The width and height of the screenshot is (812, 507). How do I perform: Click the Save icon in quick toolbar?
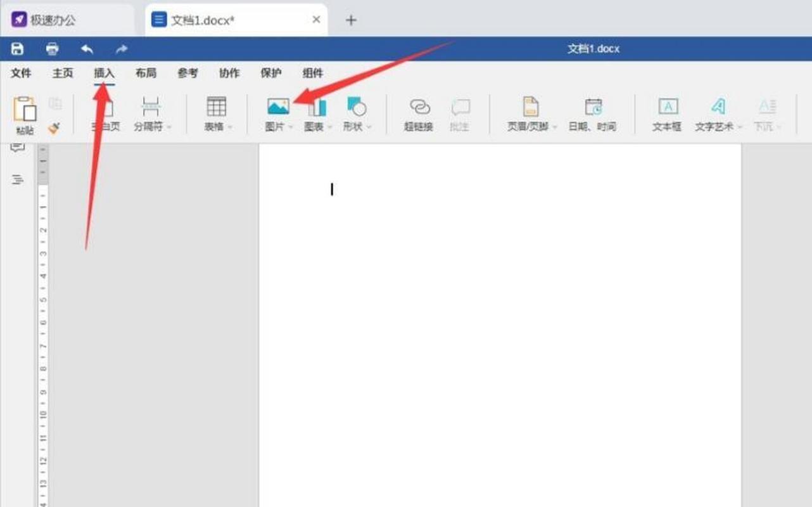(17, 49)
